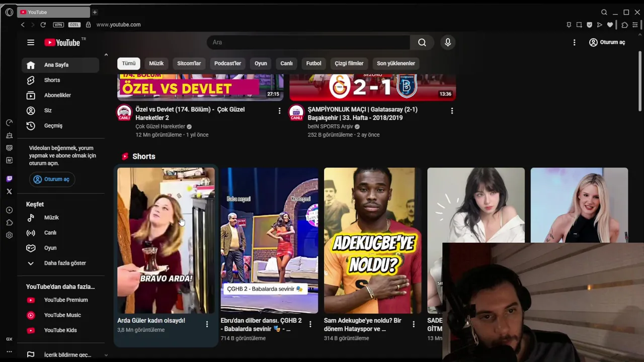
Task: Click the YouTube logo
Action: [x=62, y=43]
